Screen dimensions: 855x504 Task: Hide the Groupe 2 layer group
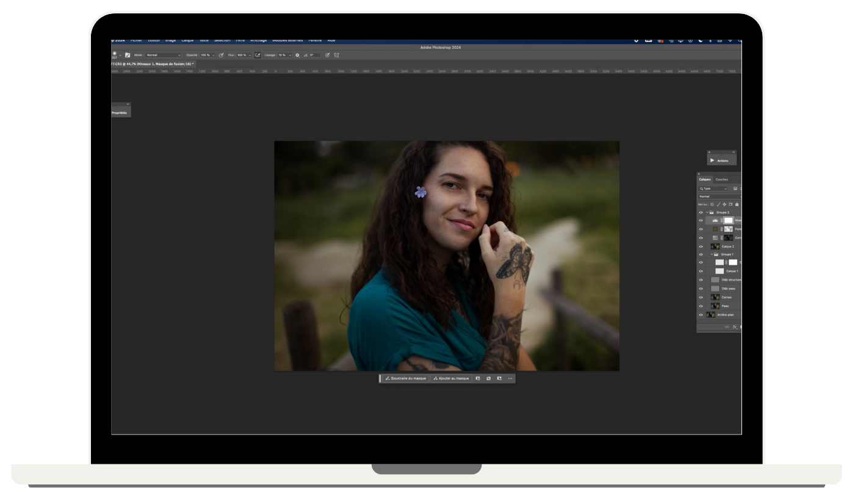click(701, 212)
